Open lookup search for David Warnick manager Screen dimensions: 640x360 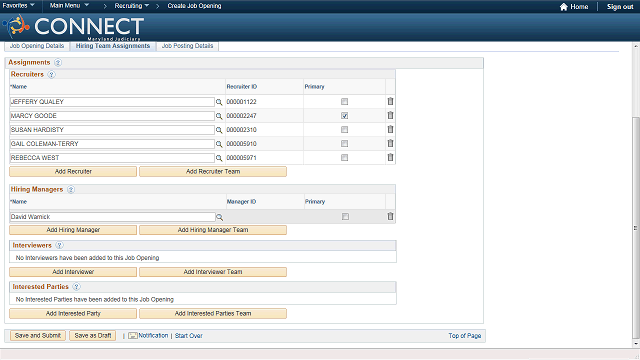(220, 217)
